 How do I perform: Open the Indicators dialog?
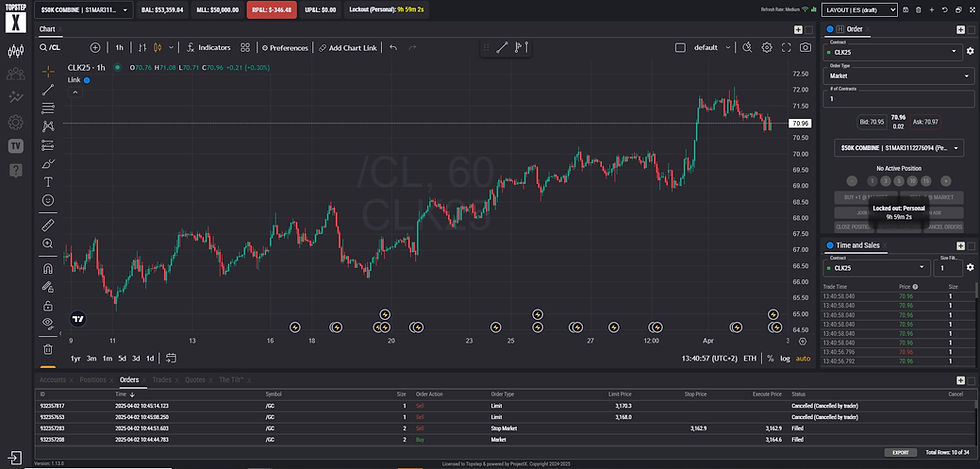pyautogui.click(x=209, y=48)
